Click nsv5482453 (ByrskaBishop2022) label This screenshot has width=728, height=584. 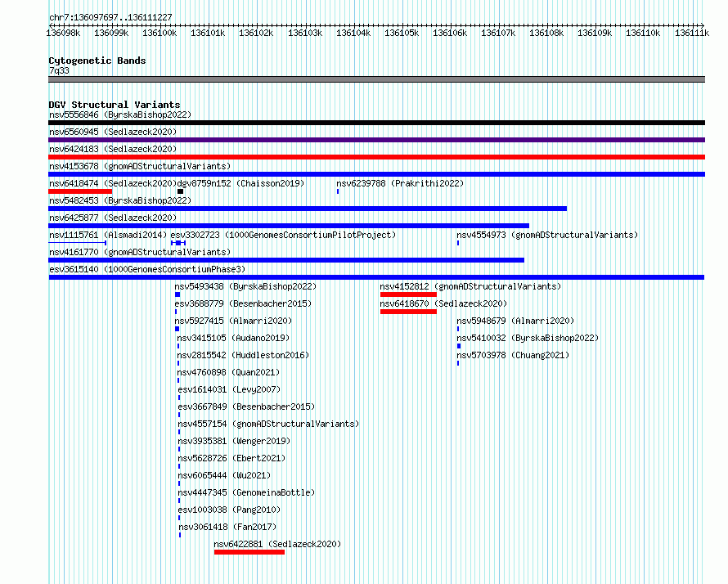120,200
